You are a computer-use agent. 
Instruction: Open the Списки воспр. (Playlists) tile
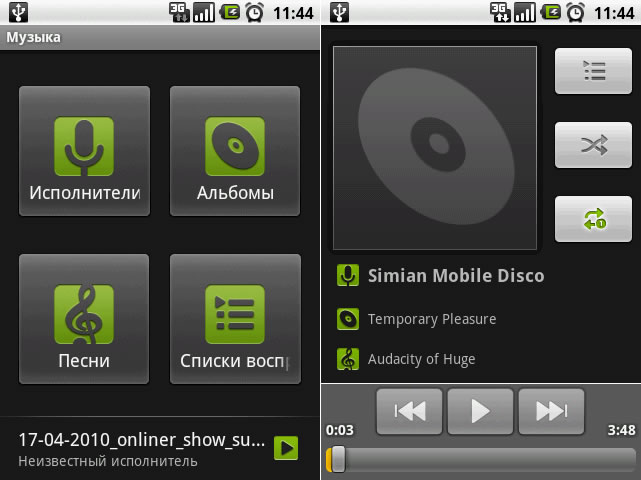click(x=235, y=319)
